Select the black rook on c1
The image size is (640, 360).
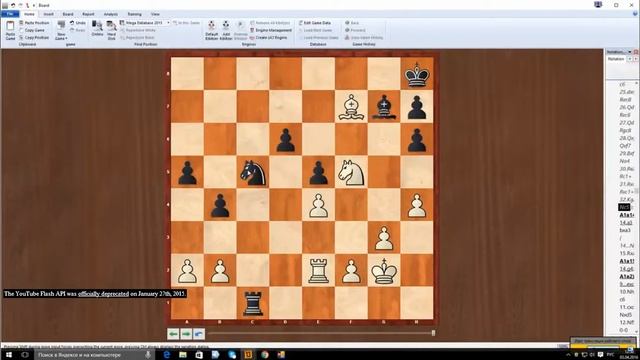click(253, 303)
